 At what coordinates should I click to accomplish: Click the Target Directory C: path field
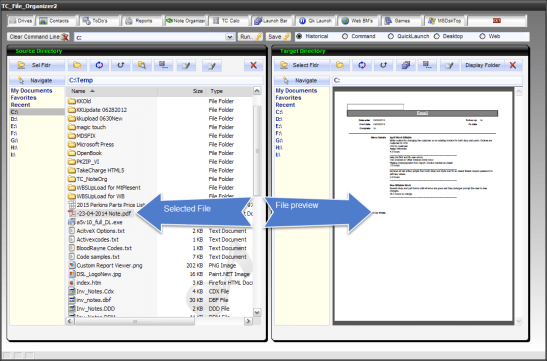[x=427, y=81]
